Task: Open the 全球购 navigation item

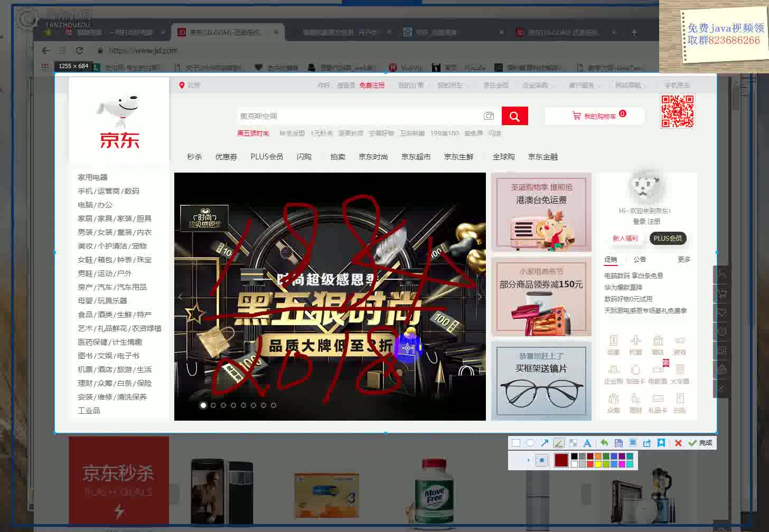Action: (x=503, y=157)
